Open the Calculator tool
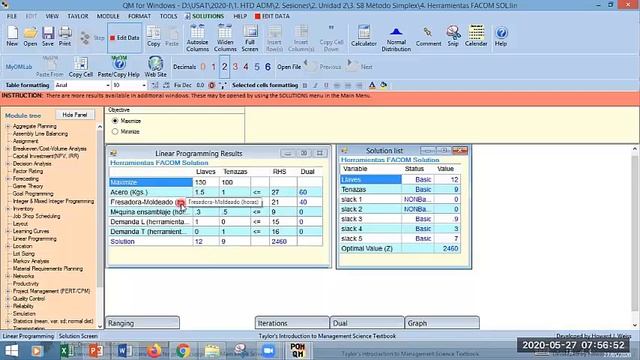The width and height of the screenshot is (640, 360). pyautogui.click(x=364, y=36)
